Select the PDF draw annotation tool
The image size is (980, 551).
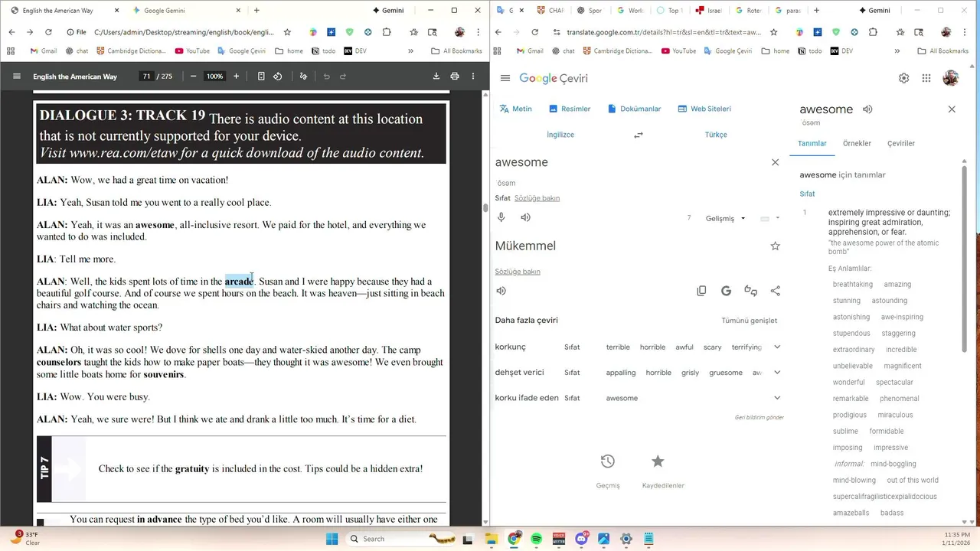coord(303,77)
